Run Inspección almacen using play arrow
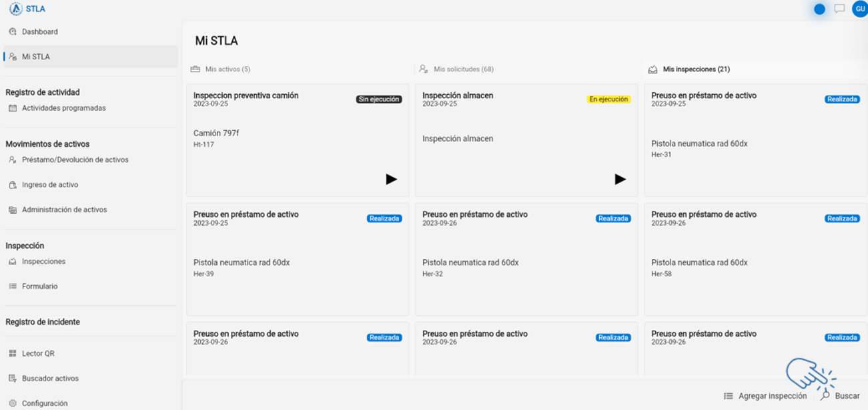 [620, 179]
